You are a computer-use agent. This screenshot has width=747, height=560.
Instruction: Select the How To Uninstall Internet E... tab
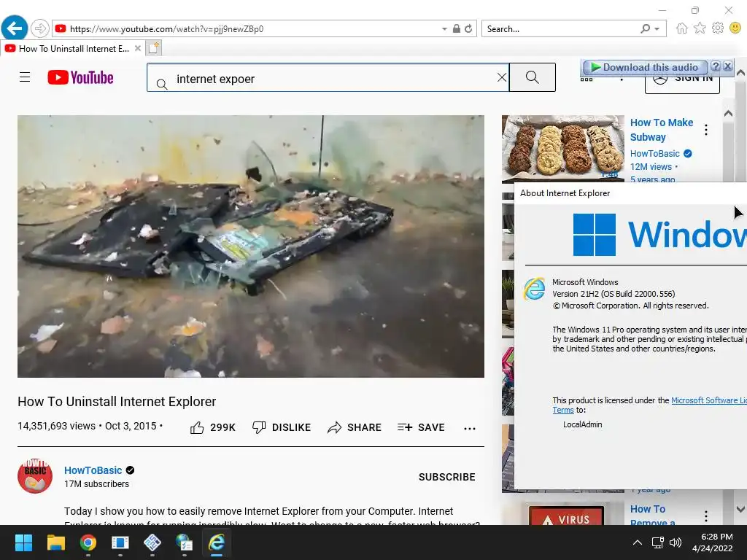(x=73, y=49)
